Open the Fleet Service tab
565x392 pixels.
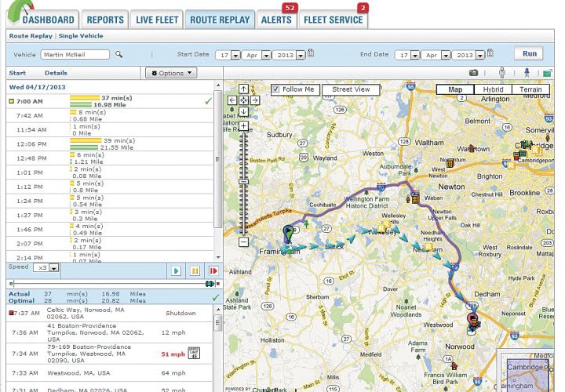pyautogui.click(x=334, y=20)
